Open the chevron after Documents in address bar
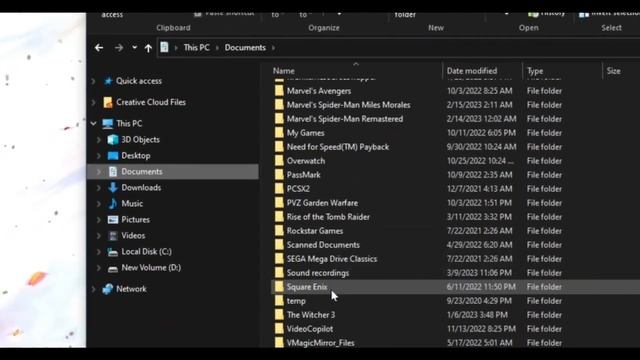Screen dimensions: 640x360 point(273,48)
